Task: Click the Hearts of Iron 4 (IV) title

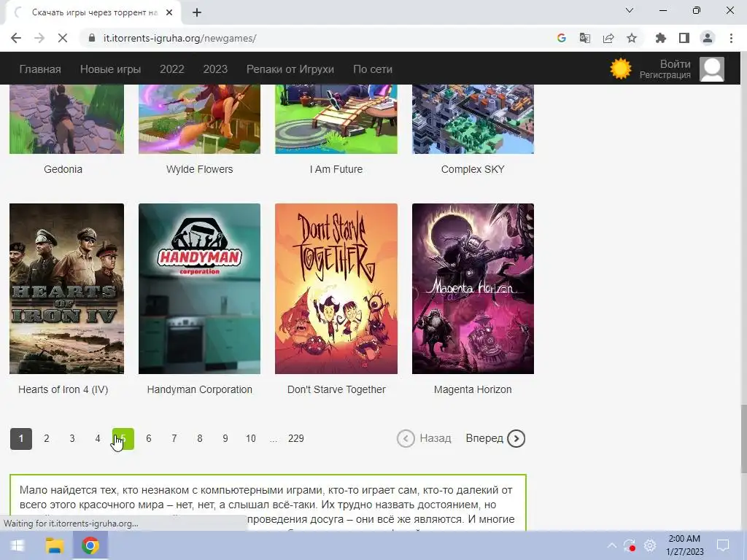Action: pyautogui.click(x=63, y=389)
